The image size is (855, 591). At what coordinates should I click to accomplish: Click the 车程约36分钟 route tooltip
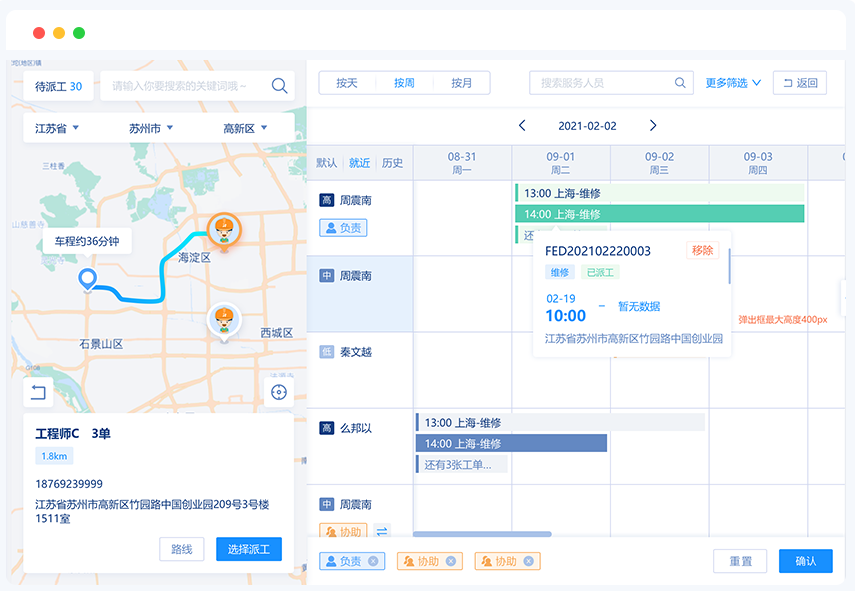(87, 241)
